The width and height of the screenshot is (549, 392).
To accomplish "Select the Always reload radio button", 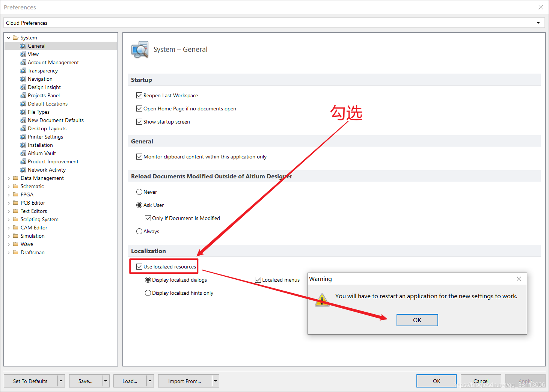I will [139, 231].
